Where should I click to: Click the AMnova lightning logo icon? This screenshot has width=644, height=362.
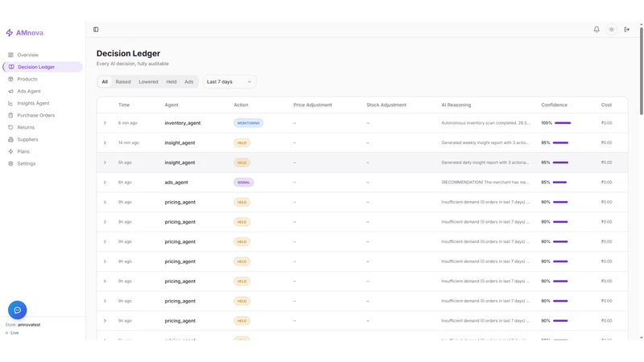(x=10, y=33)
